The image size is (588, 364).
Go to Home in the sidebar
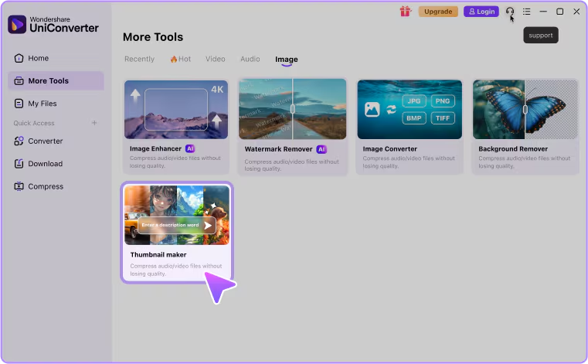(x=56, y=58)
